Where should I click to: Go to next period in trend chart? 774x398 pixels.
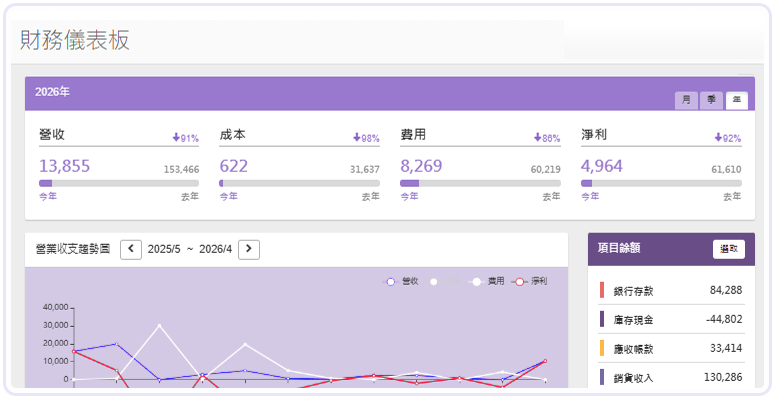249,249
